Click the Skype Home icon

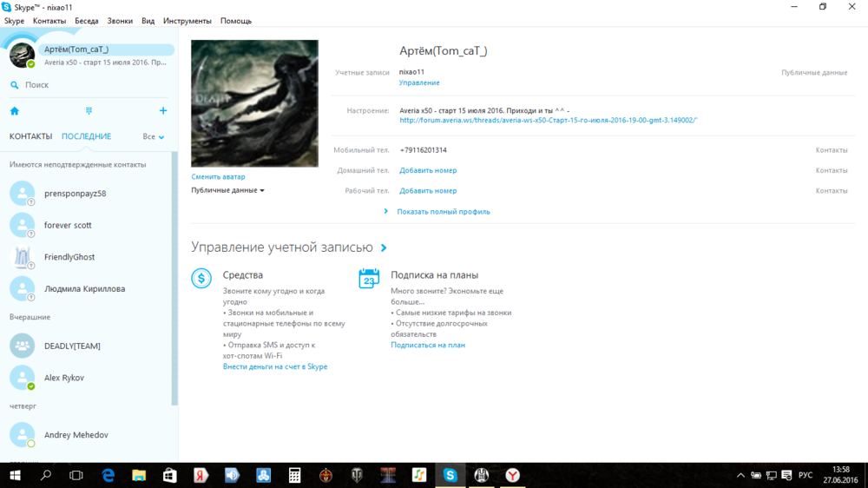pyautogui.click(x=14, y=111)
